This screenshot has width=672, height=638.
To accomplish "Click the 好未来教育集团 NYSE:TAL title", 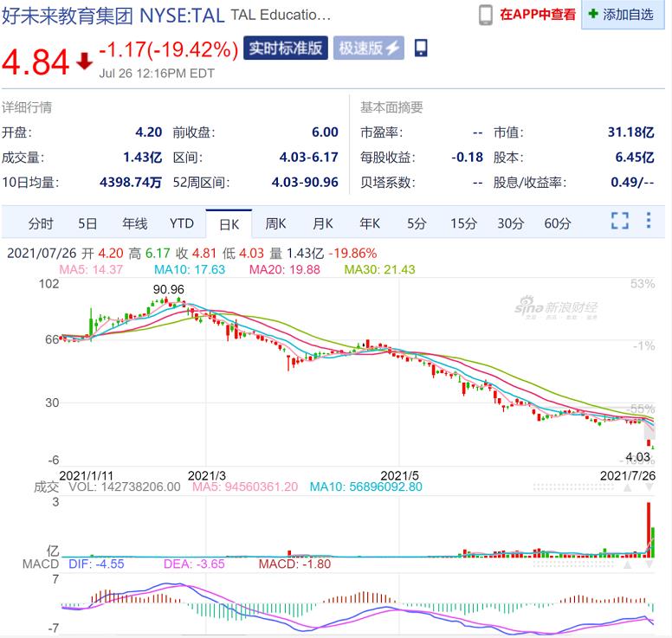I will [x=113, y=16].
